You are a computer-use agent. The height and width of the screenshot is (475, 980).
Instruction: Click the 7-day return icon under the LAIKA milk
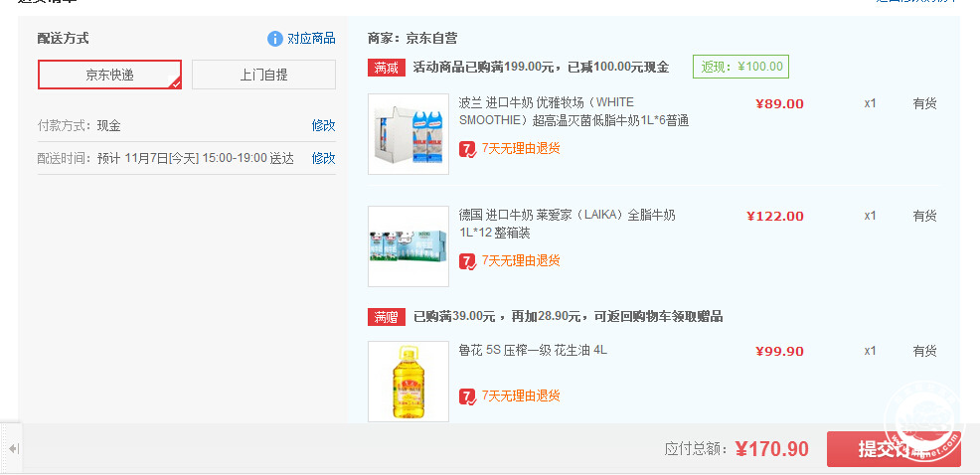pos(467,260)
